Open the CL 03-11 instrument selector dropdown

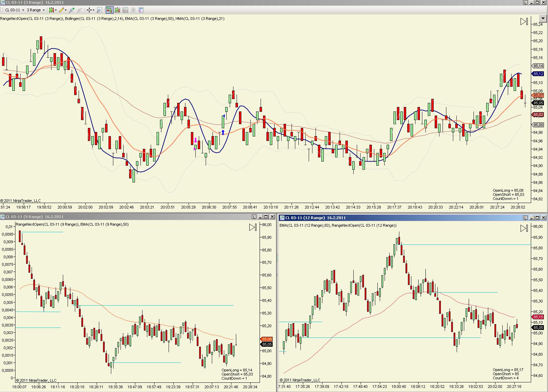pyautogui.click(x=15, y=10)
